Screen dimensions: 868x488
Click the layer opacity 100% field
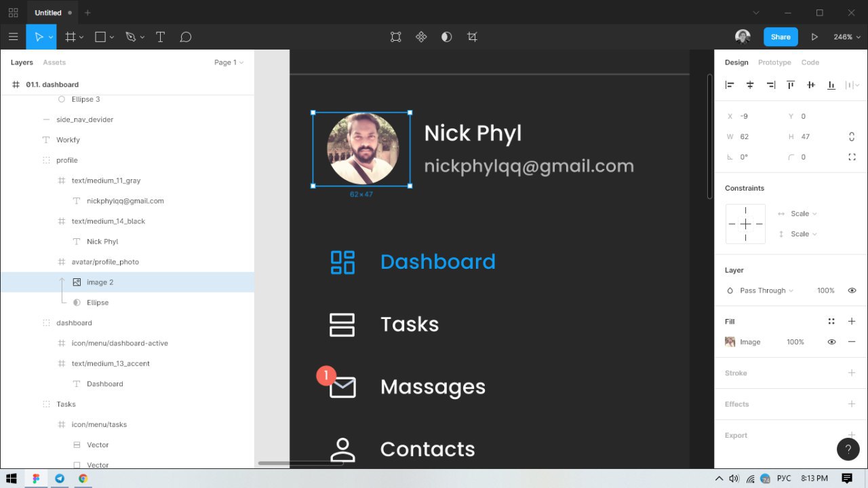point(825,290)
